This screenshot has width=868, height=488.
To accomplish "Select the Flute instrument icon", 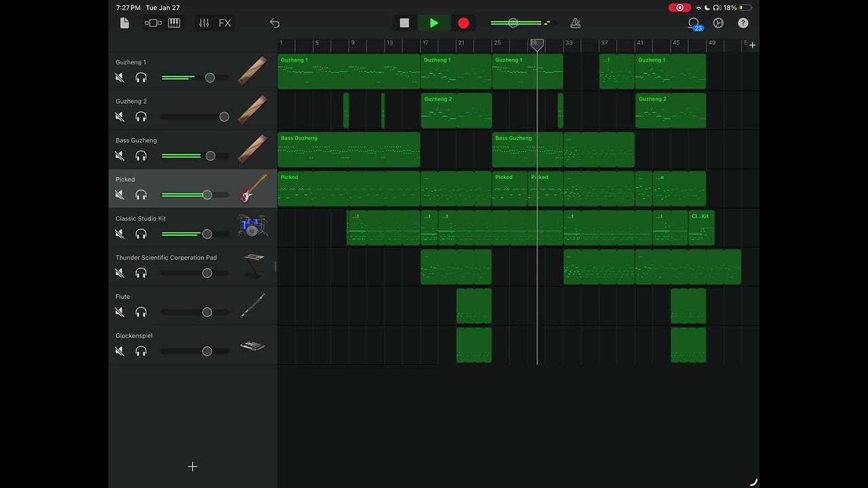I will point(252,306).
